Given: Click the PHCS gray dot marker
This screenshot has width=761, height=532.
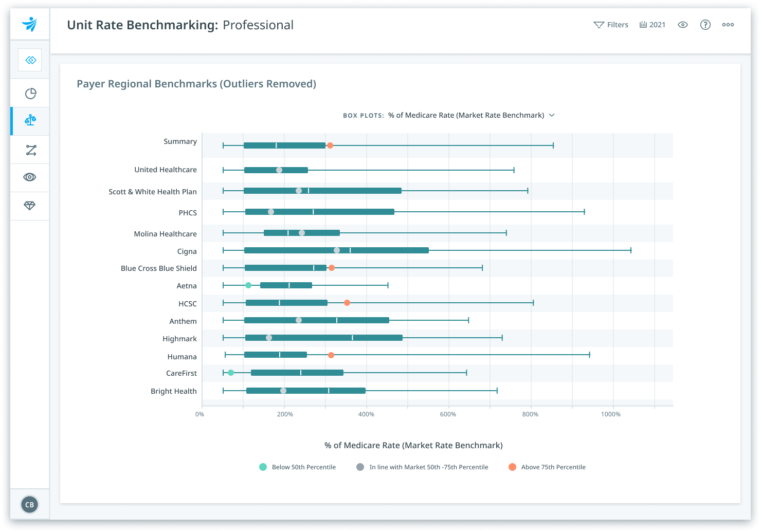Looking at the screenshot, I should [271, 212].
